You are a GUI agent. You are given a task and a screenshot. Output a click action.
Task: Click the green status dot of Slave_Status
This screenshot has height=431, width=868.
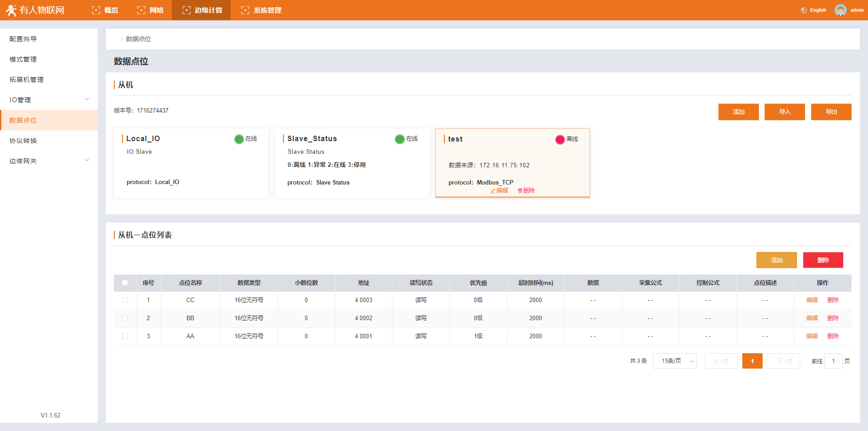tap(399, 139)
